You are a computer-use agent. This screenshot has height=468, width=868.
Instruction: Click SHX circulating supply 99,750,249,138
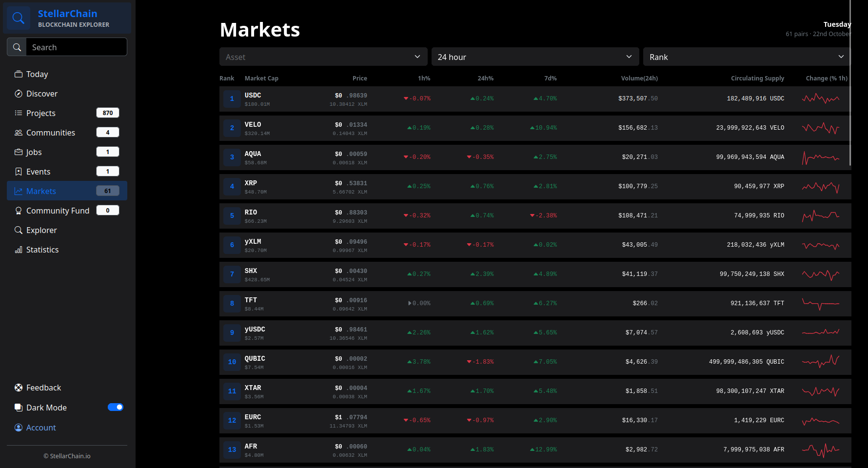[x=752, y=274]
